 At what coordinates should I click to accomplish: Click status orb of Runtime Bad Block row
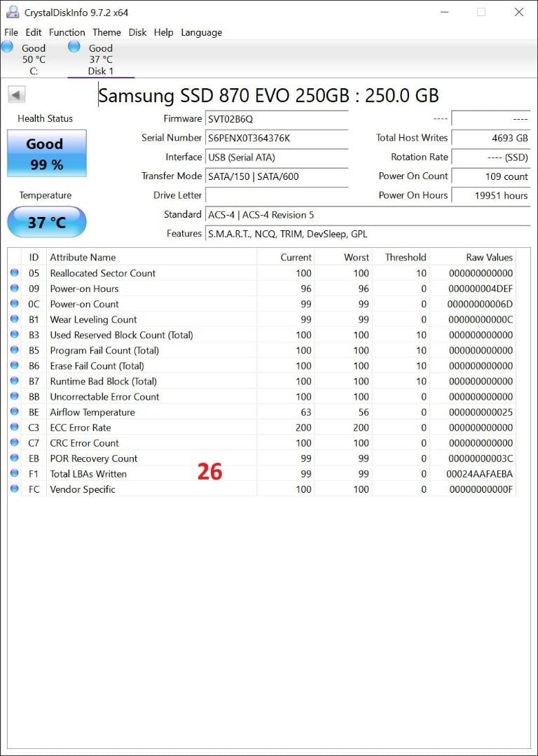tap(15, 380)
